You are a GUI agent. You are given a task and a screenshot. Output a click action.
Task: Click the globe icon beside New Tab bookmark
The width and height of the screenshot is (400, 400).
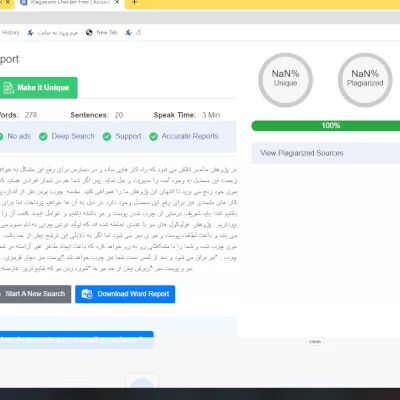(x=89, y=33)
